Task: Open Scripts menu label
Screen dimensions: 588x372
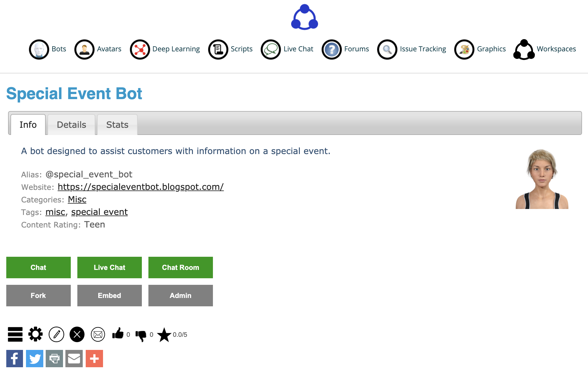Action: (242, 49)
